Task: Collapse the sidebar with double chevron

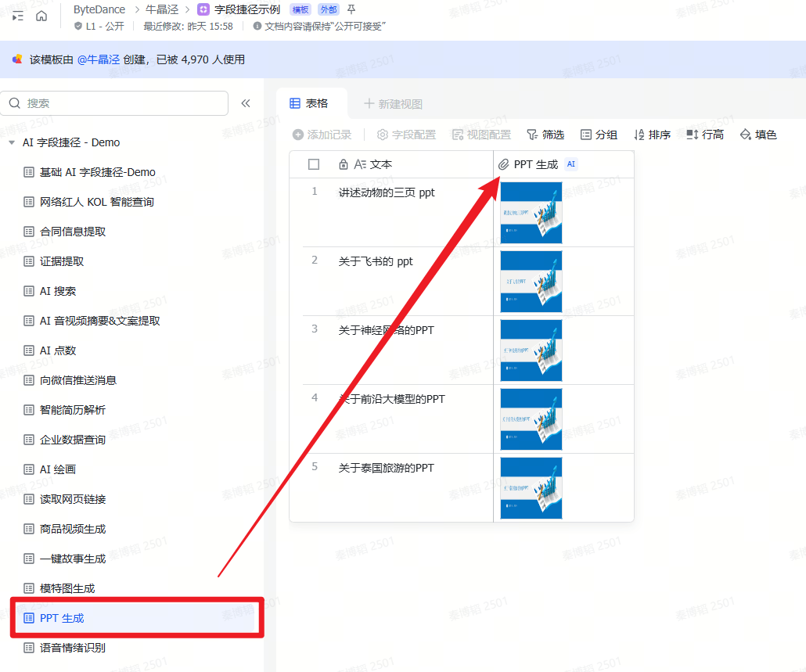Action: 246,103
